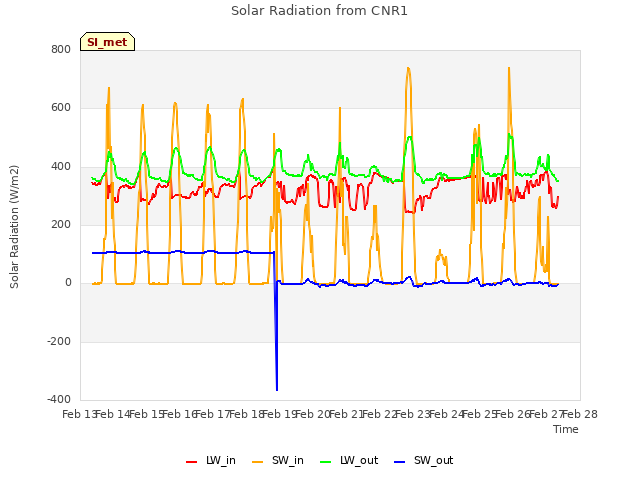640x480 pixels.
Task: Click the Time x-axis title
Action: point(566,429)
